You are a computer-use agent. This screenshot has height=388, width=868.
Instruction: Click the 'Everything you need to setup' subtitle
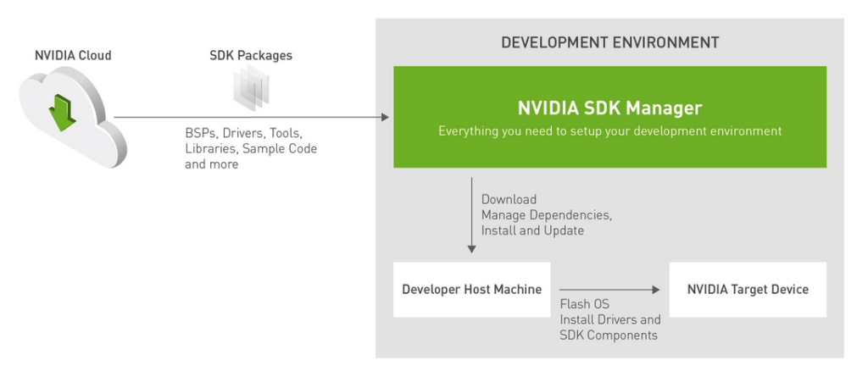point(609,131)
